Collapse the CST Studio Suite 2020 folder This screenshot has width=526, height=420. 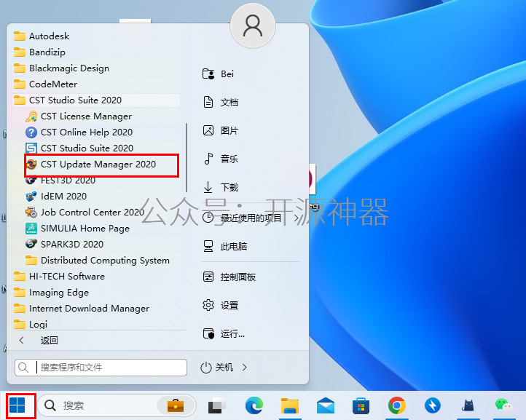pos(97,100)
